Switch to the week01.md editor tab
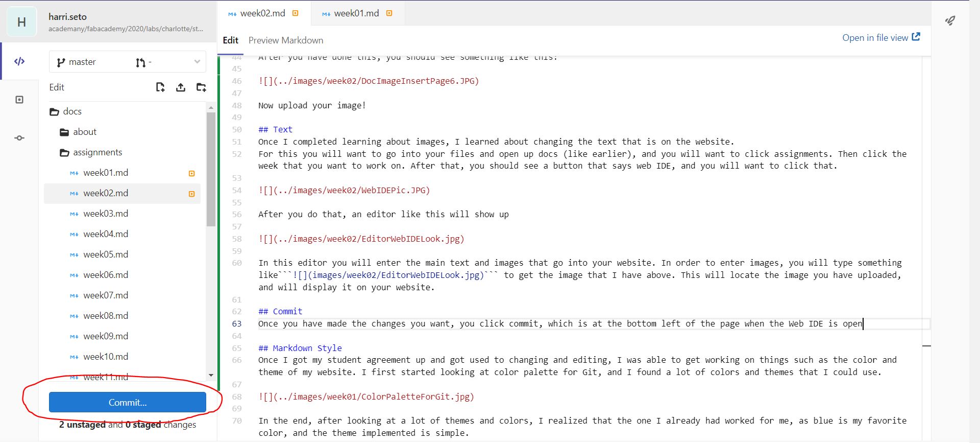Screen dimensions: 980x443 click(357, 13)
